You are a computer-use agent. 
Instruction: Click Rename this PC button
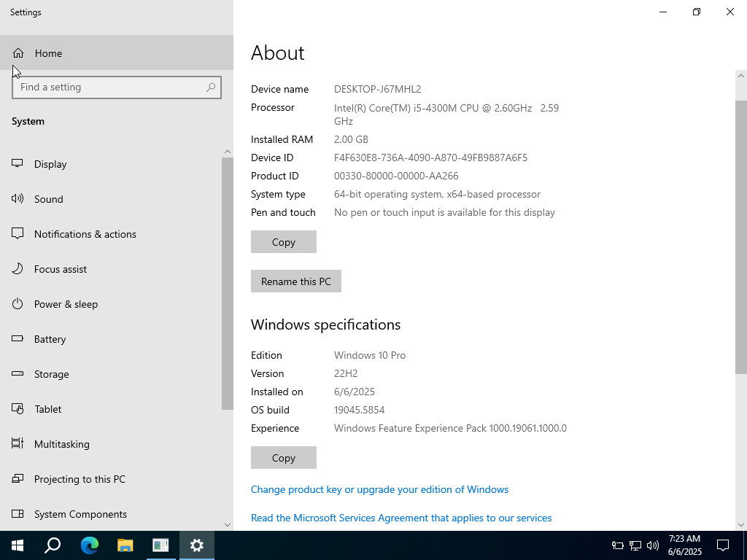[x=296, y=281]
